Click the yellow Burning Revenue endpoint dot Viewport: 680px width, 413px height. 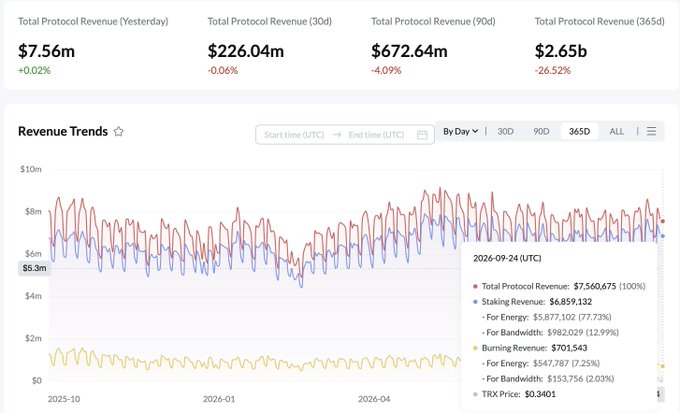[x=662, y=367]
